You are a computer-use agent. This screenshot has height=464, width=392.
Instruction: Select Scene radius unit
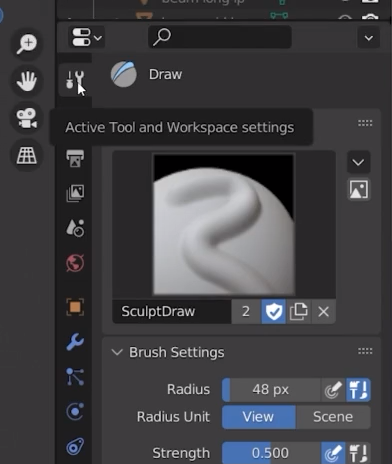pyautogui.click(x=333, y=417)
